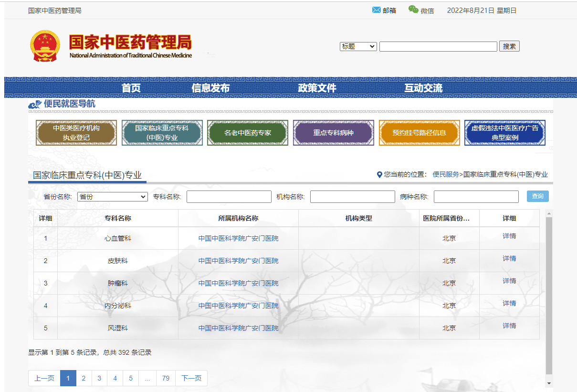Click the 上一页 pagination button
Image resolution: width=577 pixels, height=392 pixels.
pyautogui.click(x=44, y=378)
